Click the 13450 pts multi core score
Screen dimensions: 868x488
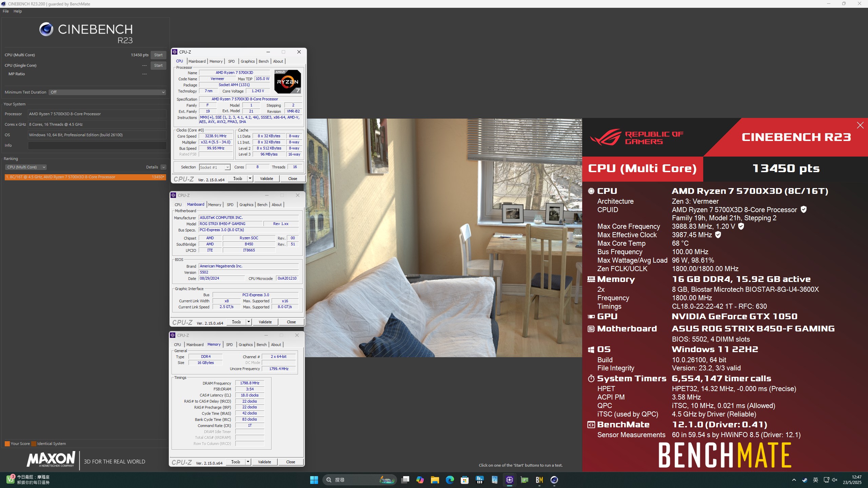(x=139, y=55)
